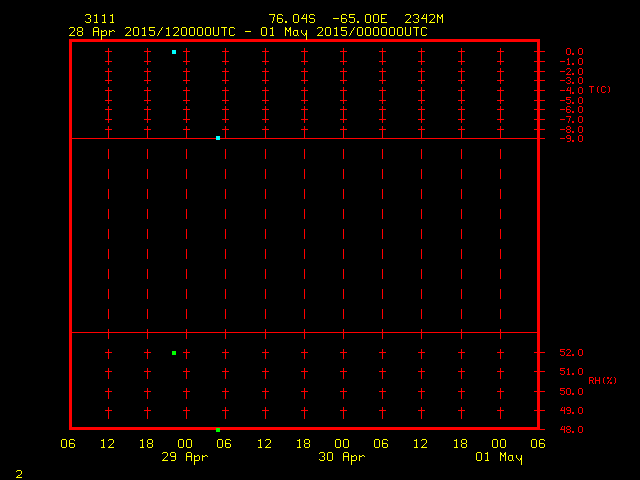Click the cyan temperature point on -9.0 line
The image size is (640, 480).
[x=218, y=138]
